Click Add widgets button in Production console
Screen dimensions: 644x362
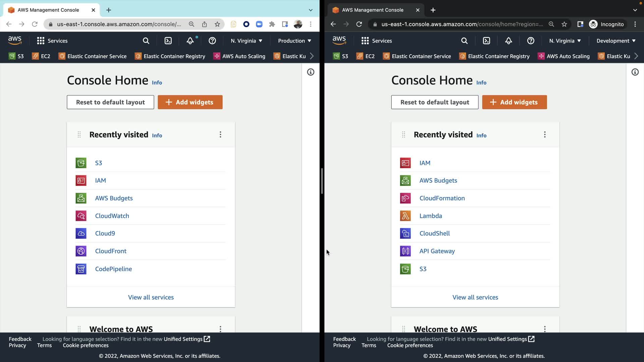click(x=190, y=102)
